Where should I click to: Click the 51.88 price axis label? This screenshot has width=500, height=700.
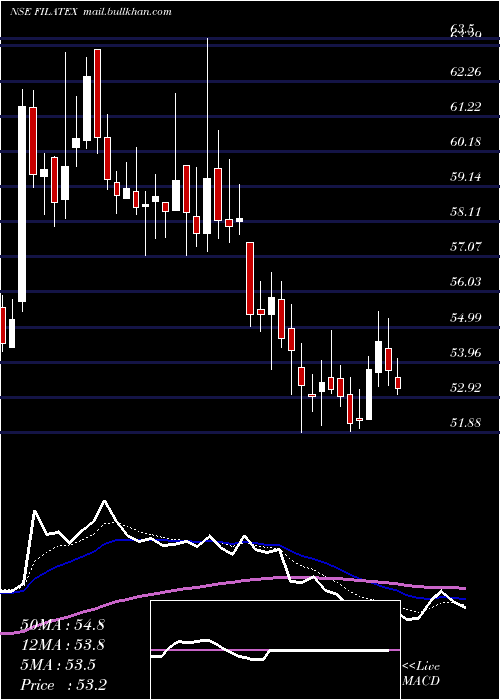[466, 422]
